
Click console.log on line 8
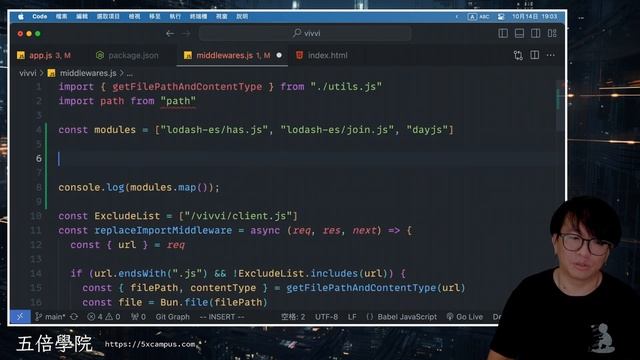click(91, 187)
